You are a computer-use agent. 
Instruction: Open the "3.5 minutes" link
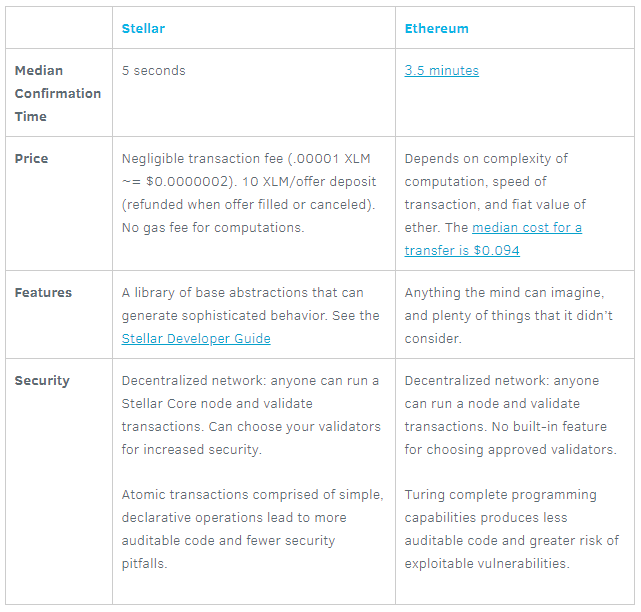[x=441, y=71]
